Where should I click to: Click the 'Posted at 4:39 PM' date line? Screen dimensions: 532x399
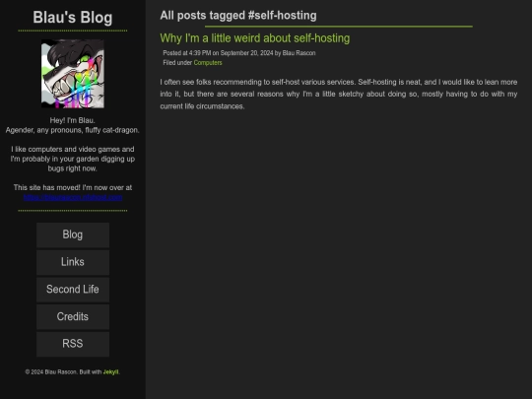[x=239, y=53]
